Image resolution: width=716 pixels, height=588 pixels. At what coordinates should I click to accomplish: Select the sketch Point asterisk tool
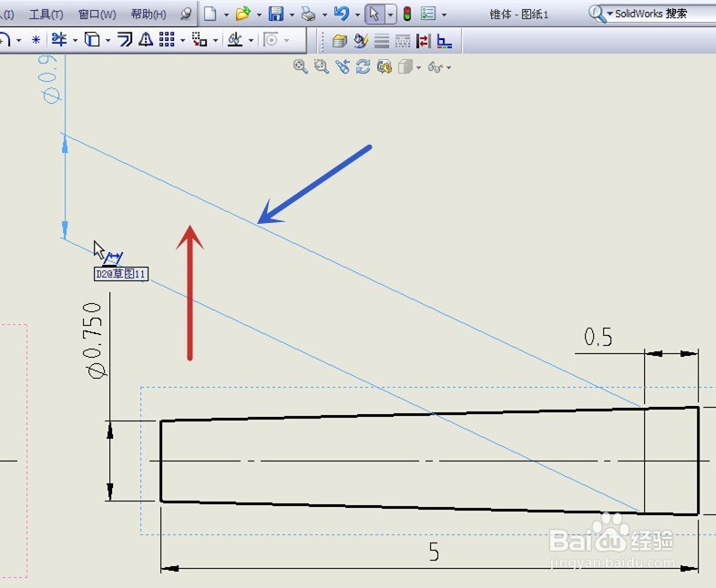36,40
